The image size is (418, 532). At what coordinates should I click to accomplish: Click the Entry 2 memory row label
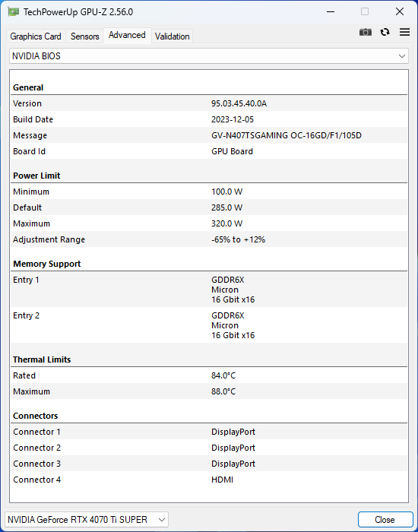point(26,315)
